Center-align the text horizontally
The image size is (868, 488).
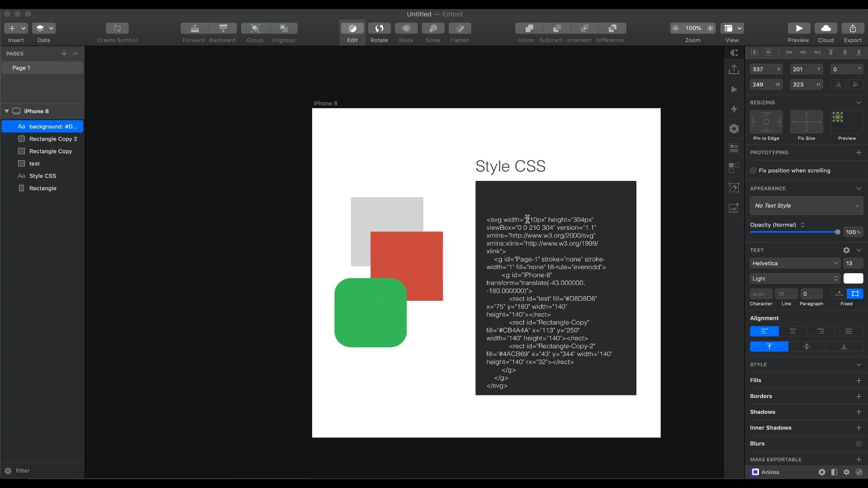[x=792, y=332]
